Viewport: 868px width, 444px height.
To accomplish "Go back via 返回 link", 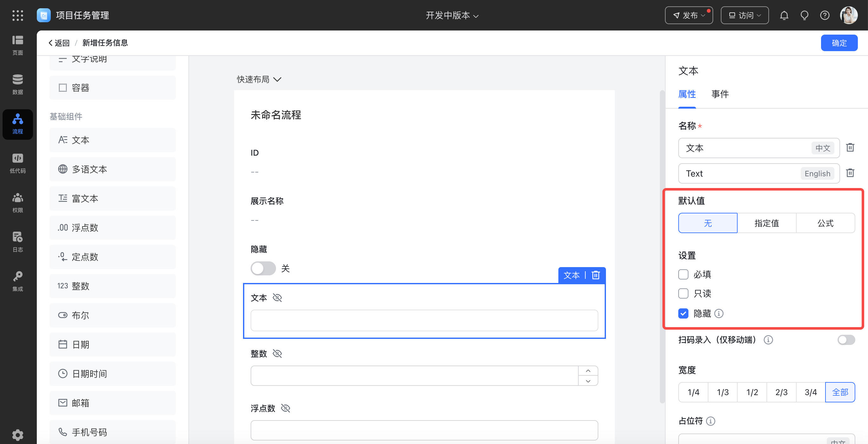I will pos(59,43).
